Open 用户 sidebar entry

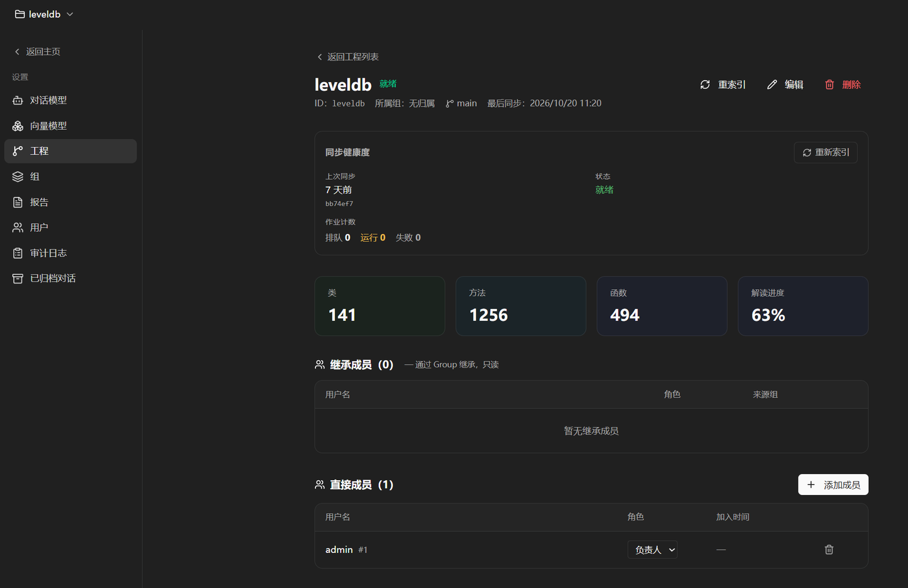tap(70, 227)
